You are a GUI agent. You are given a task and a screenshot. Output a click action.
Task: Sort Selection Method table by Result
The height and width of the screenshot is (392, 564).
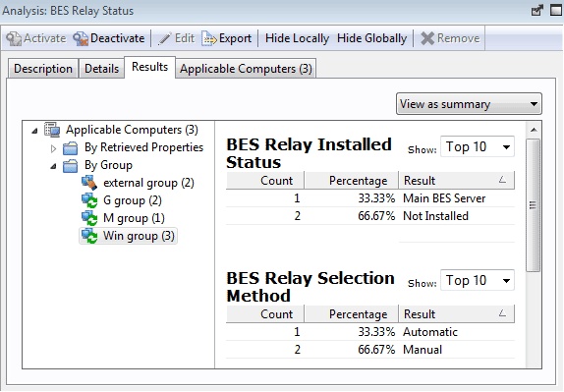(457, 314)
